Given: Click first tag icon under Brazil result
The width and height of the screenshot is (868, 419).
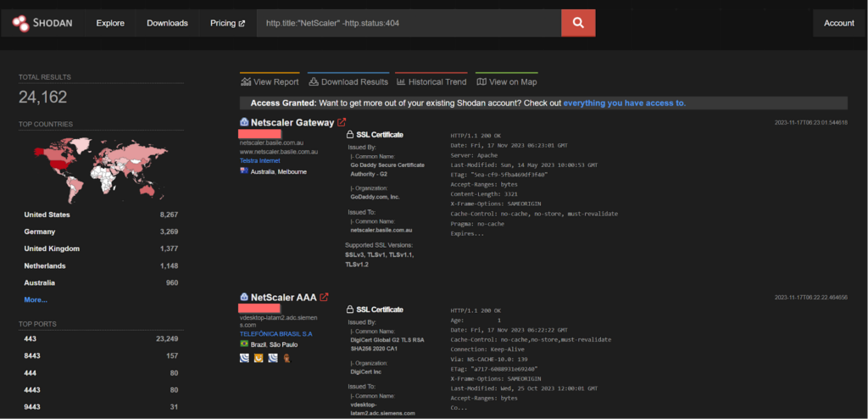Looking at the screenshot, I should tap(244, 358).
